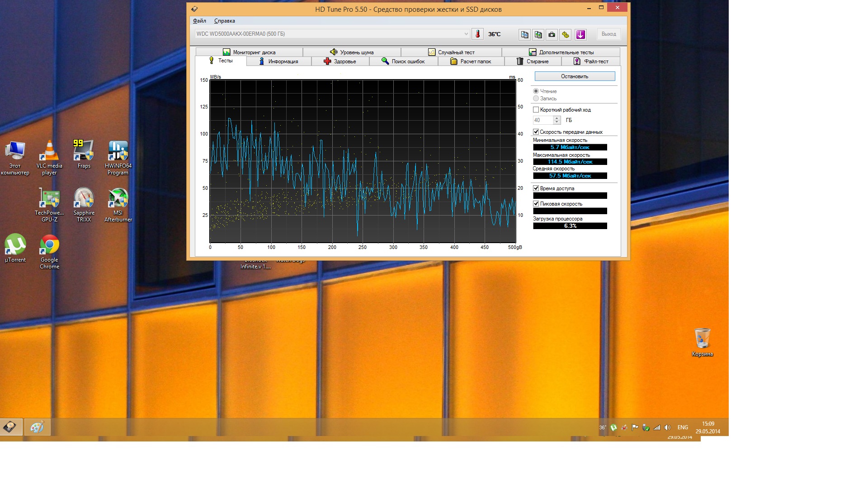
Task: Click into the 40 ГБ input field
Action: [x=542, y=120]
